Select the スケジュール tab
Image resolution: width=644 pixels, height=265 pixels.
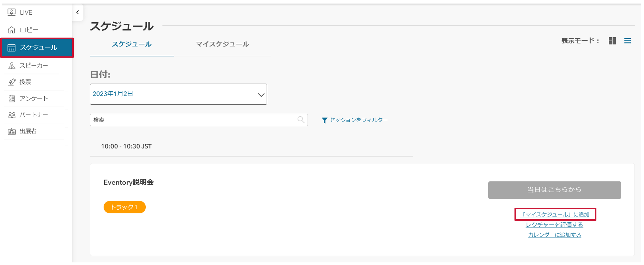132,44
